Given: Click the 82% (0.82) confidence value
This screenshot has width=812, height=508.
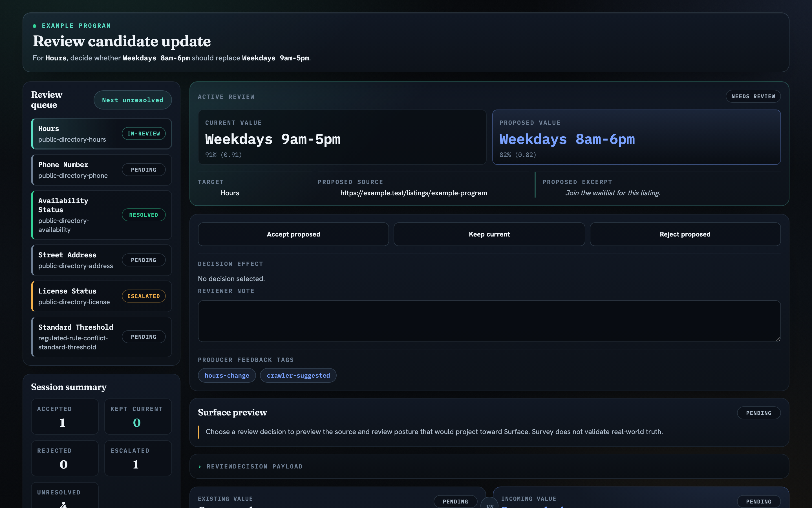Looking at the screenshot, I should click(x=518, y=155).
